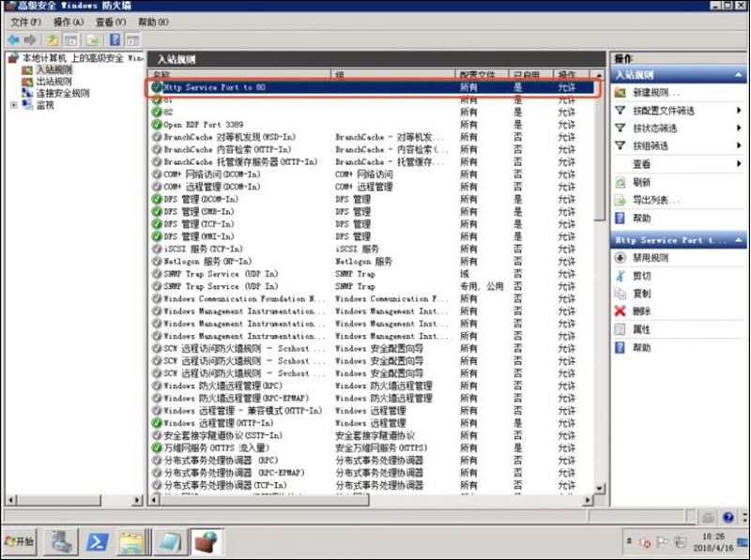Select the Open RDP Port 3389 rule
Viewport: 751px width, 560px height.
(x=203, y=124)
